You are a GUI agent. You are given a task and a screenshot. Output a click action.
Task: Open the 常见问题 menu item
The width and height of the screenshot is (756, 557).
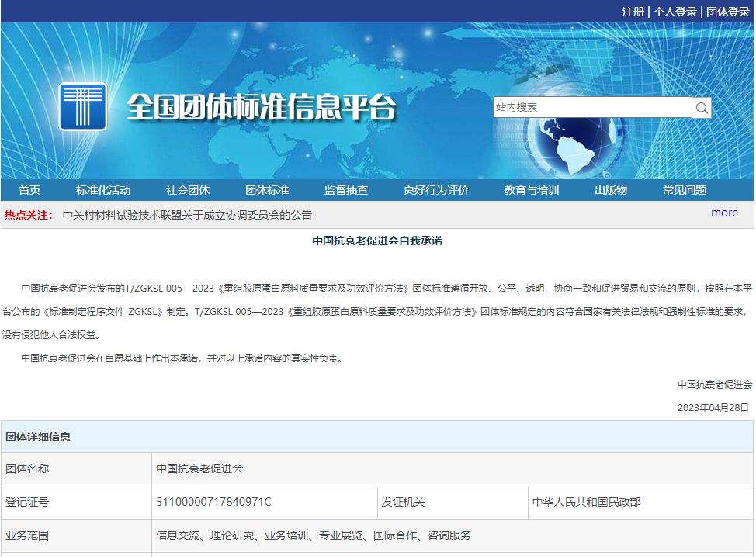(685, 191)
